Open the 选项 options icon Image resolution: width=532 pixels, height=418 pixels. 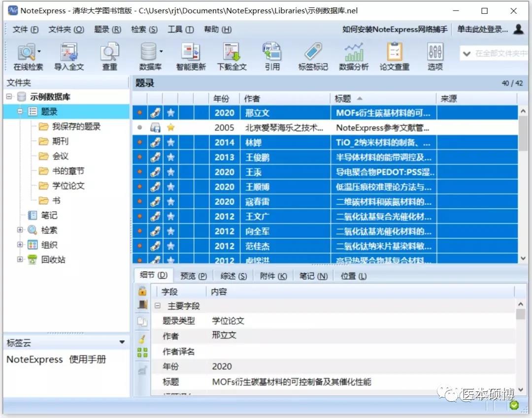tap(435, 56)
